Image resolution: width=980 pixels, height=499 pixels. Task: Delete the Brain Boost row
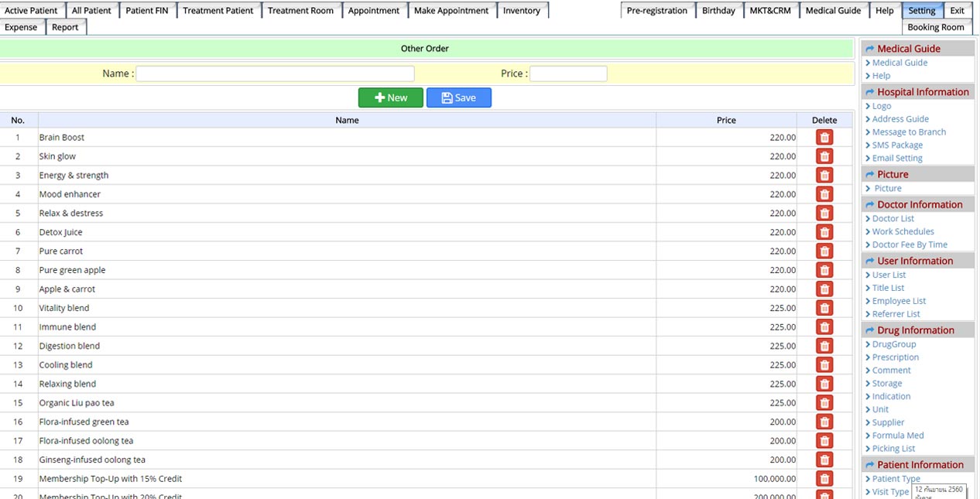[824, 138]
